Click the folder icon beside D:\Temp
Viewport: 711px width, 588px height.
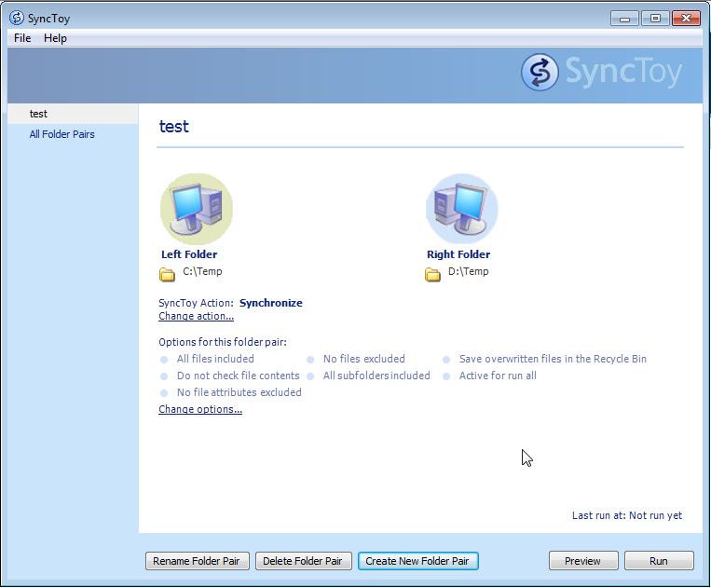[432, 274]
